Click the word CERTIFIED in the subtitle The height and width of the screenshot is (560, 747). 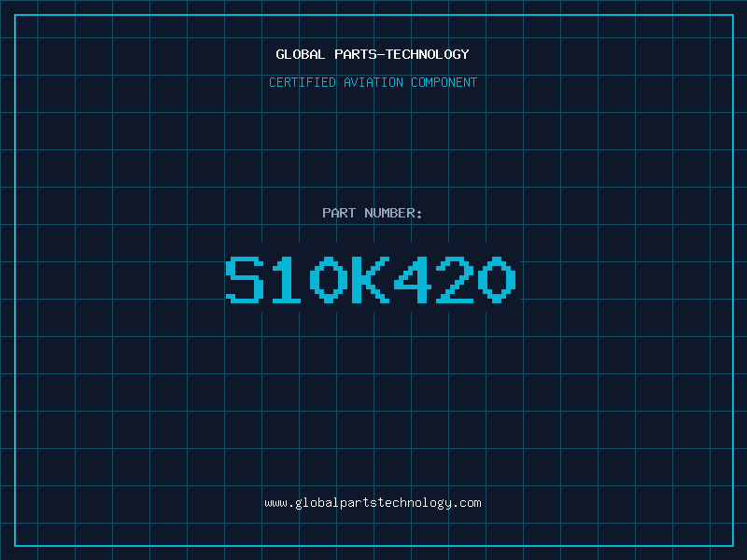tap(302, 82)
